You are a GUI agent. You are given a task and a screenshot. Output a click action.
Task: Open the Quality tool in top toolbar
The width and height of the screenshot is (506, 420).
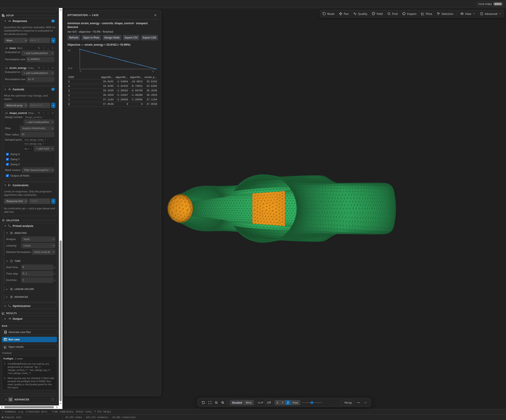(360, 14)
